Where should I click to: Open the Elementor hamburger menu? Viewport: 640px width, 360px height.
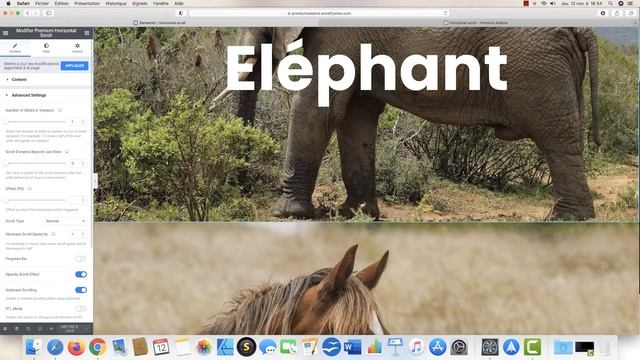(x=6, y=33)
